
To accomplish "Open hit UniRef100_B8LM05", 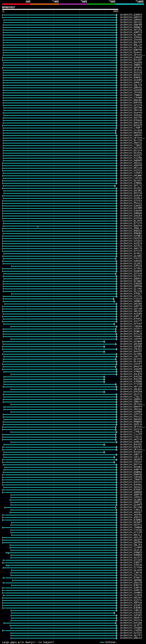I will point(131,42).
